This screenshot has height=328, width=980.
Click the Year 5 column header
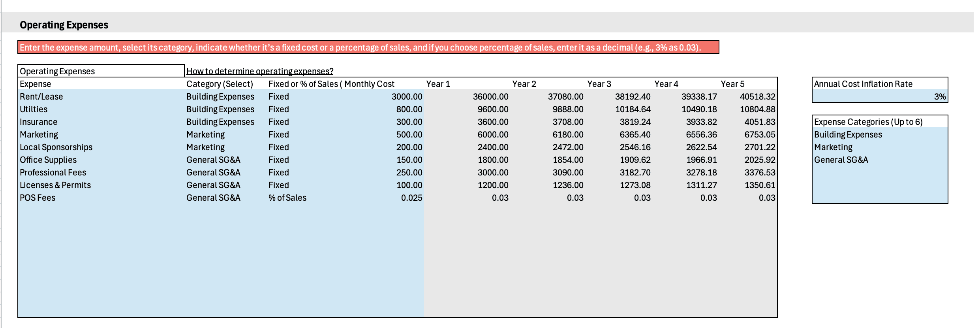pyautogui.click(x=732, y=84)
